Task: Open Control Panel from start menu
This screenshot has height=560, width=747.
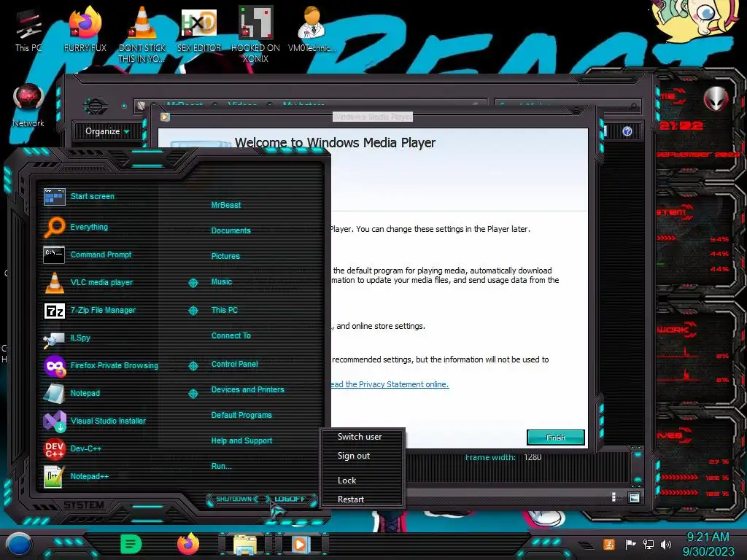Action: coord(234,365)
